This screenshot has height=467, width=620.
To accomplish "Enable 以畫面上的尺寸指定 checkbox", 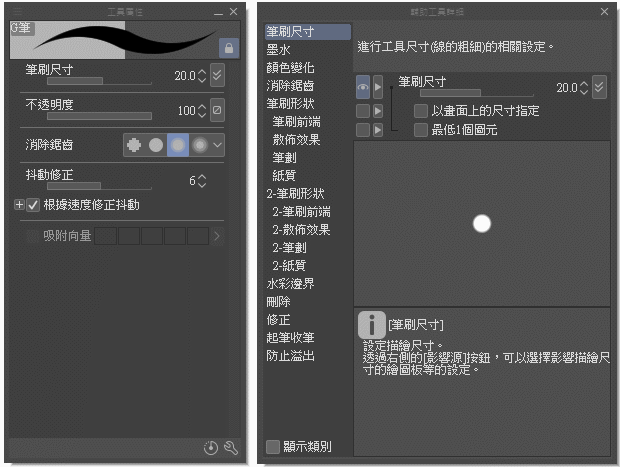I will (x=421, y=111).
